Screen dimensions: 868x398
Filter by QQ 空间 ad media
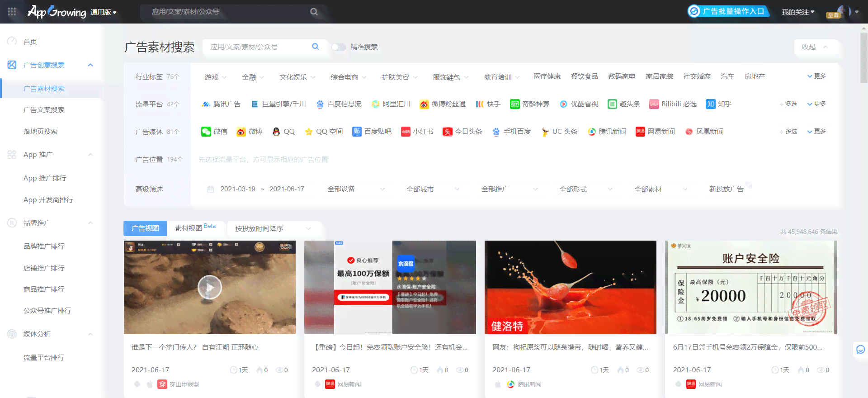tap(324, 132)
